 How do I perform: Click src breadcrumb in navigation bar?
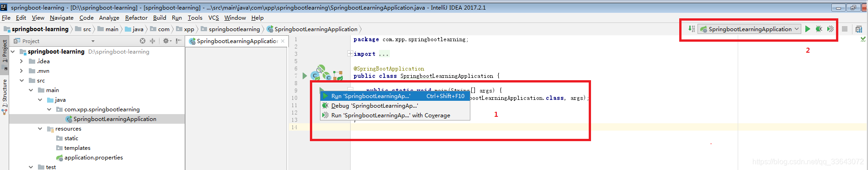click(x=83, y=29)
